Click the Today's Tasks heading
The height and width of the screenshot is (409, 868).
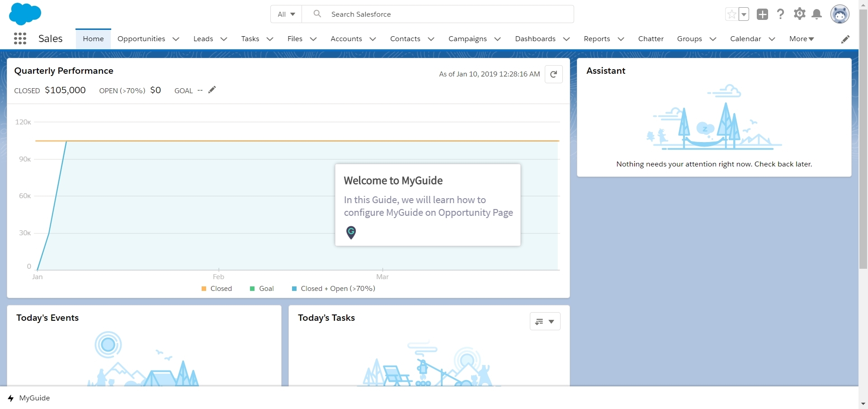[326, 318]
